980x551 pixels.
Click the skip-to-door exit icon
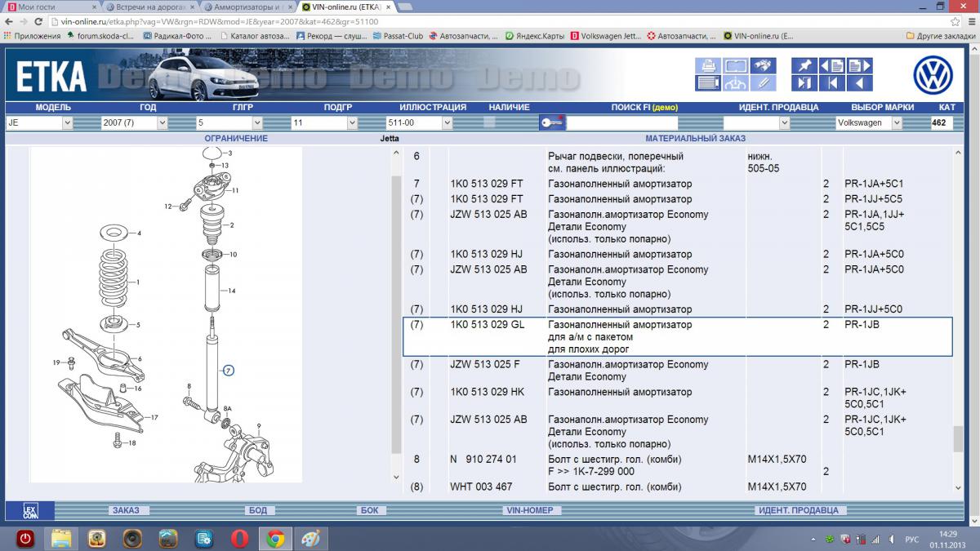coord(804,83)
